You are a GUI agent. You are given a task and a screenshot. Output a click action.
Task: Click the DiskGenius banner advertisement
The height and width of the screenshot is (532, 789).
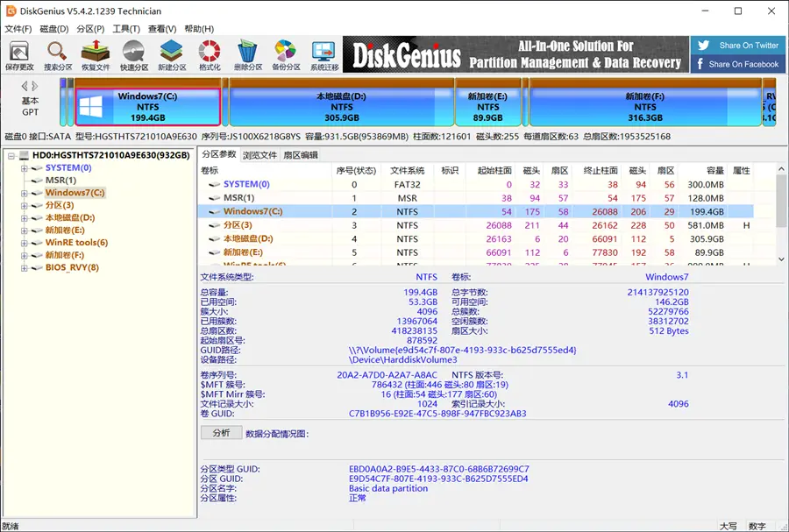[515, 54]
